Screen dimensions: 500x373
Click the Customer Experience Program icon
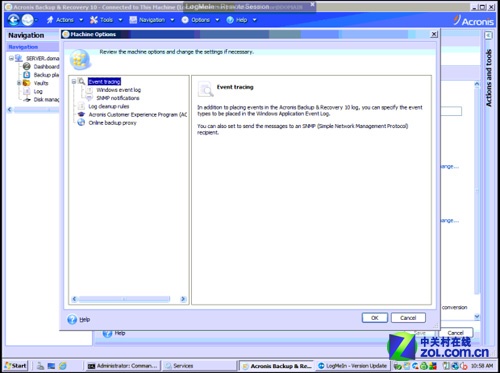pyautogui.click(x=81, y=115)
